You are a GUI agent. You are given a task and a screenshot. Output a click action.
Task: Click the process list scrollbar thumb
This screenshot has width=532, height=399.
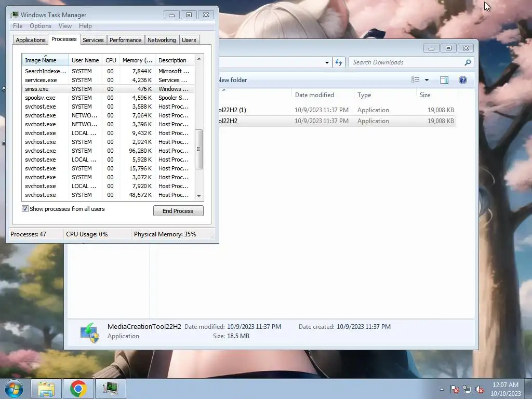coord(199,149)
